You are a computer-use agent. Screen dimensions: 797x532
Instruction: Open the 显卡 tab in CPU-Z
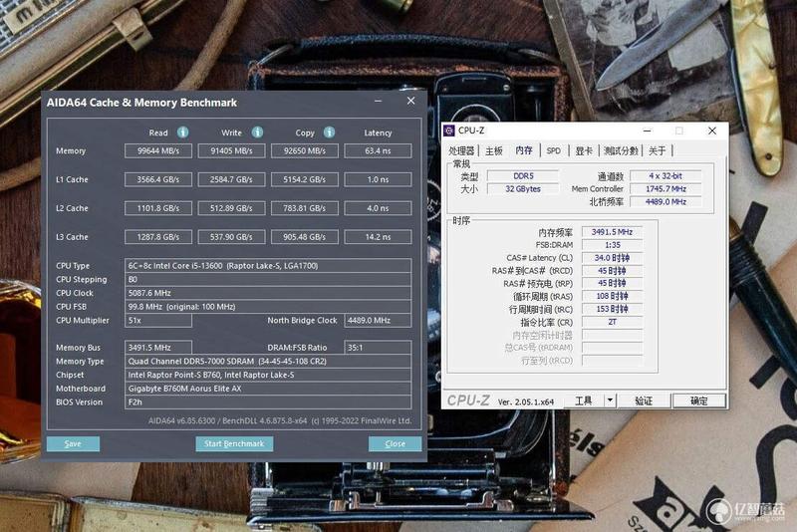(584, 150)
